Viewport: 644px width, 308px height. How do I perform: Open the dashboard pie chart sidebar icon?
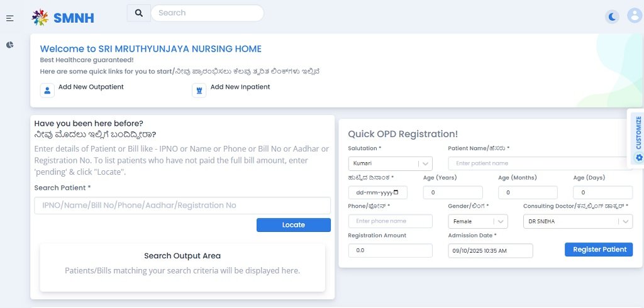[10, 45]
